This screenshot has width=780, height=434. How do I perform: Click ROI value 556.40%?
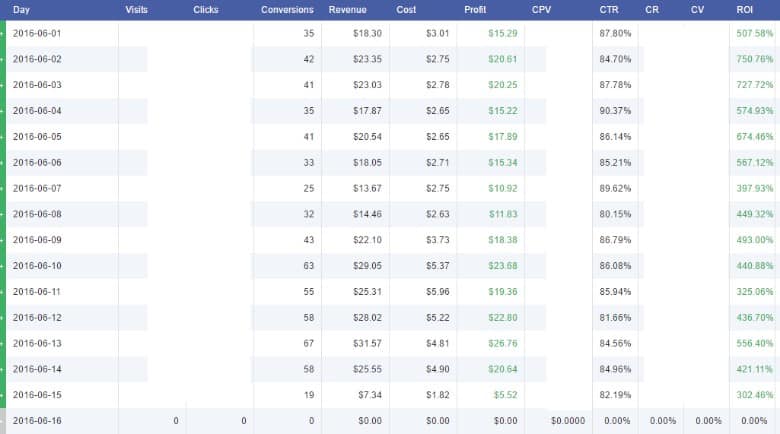tap(755, 343)
